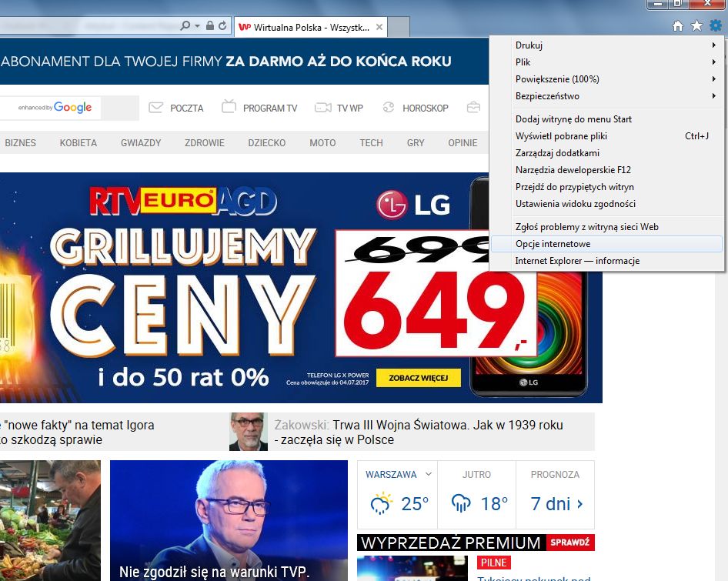Click the Żakowski portrait thumbnail

249,432
